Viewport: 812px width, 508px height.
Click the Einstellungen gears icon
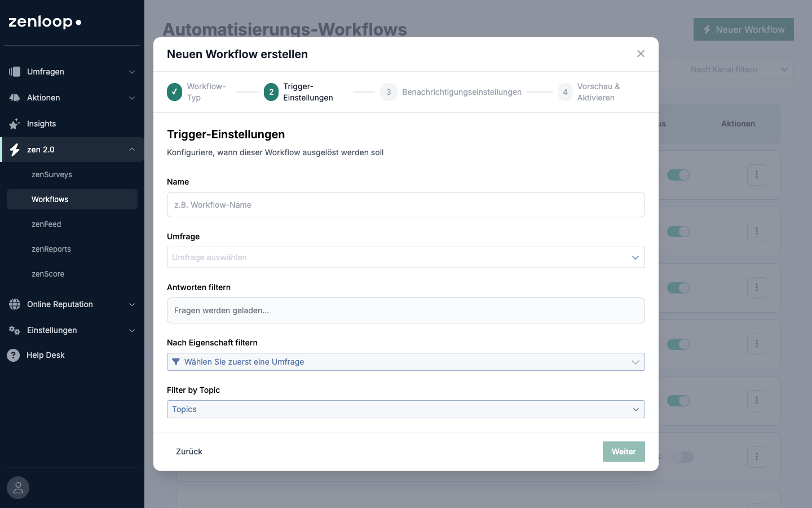(15, 330)
